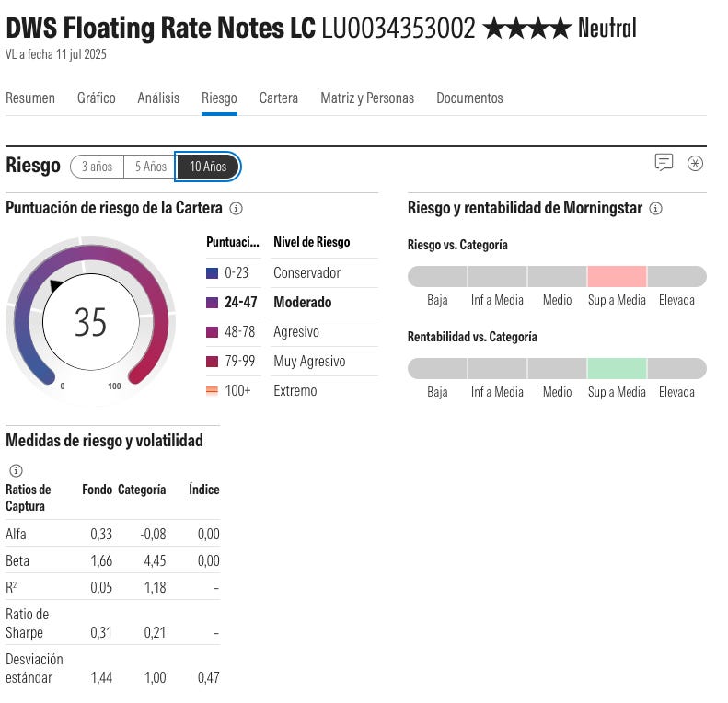Click the Neutral rating label

[x=607, y=28]
